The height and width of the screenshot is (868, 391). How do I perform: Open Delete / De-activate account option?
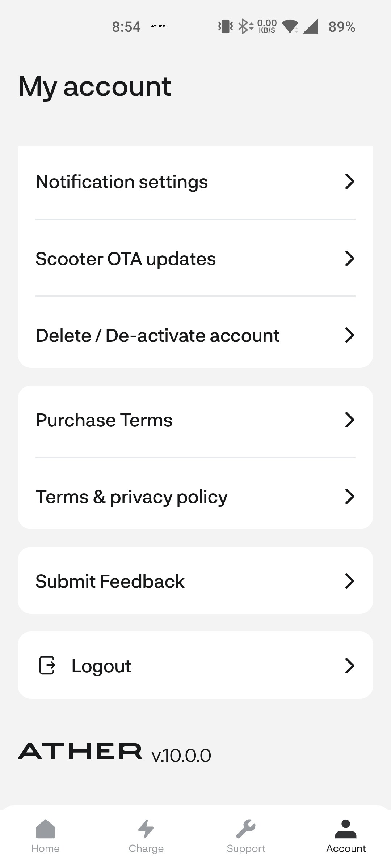(195, 335)
